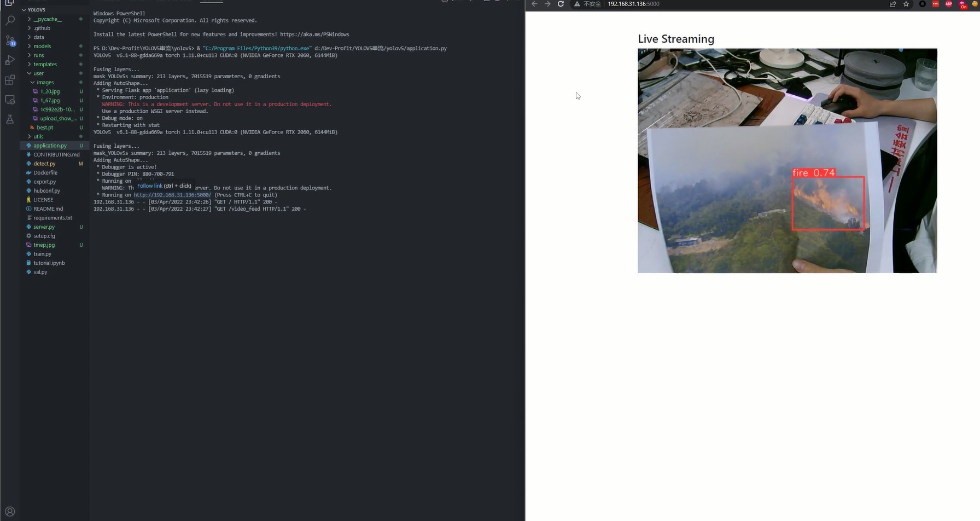
Task: Open the Remote Explorer view
Action: [10, 100]
